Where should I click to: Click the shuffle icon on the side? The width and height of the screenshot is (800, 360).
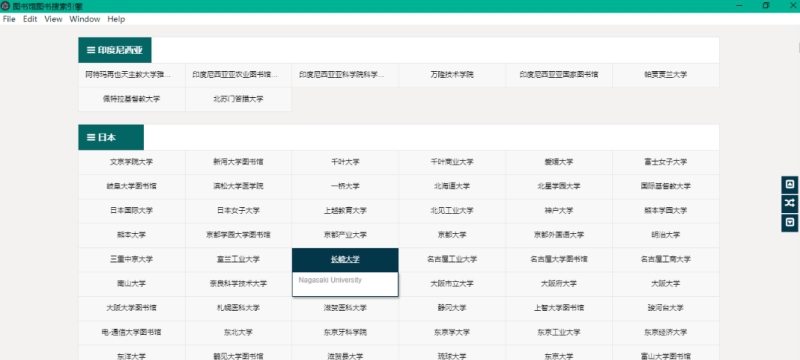click(x=790, y=203)
